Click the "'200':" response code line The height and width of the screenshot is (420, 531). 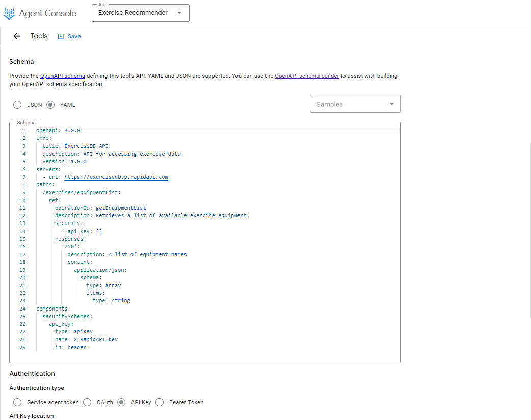70,247
